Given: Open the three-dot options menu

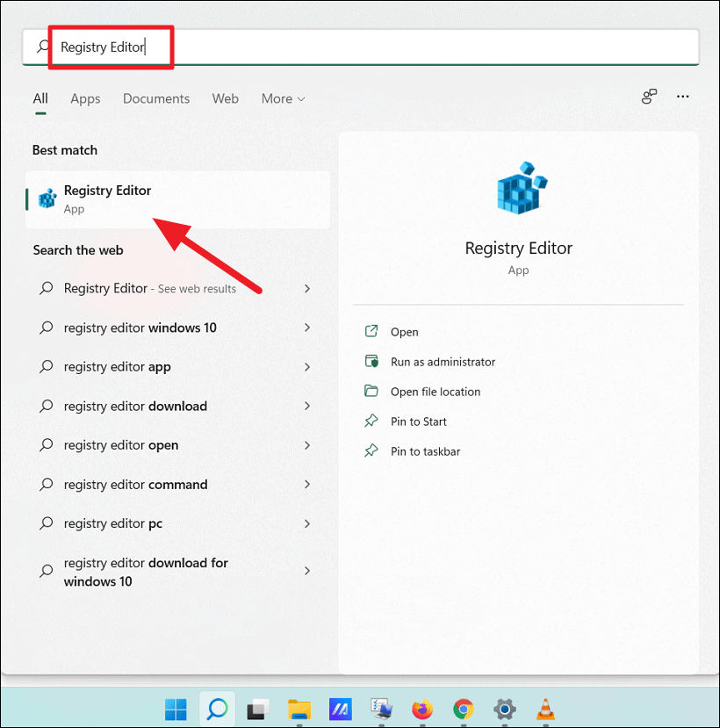Looking at the screenshot, I should click(x=682, y=97).
